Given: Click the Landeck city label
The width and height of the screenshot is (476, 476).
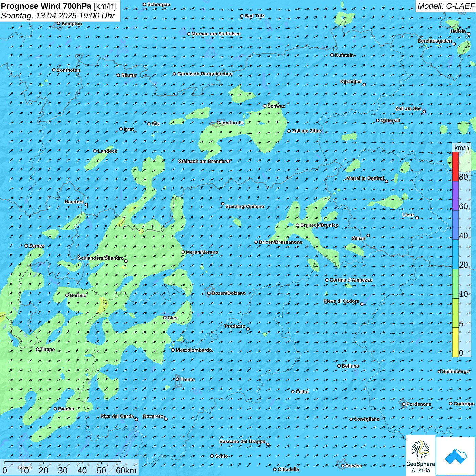Looking at the screenshot, I should click(107, 151).
